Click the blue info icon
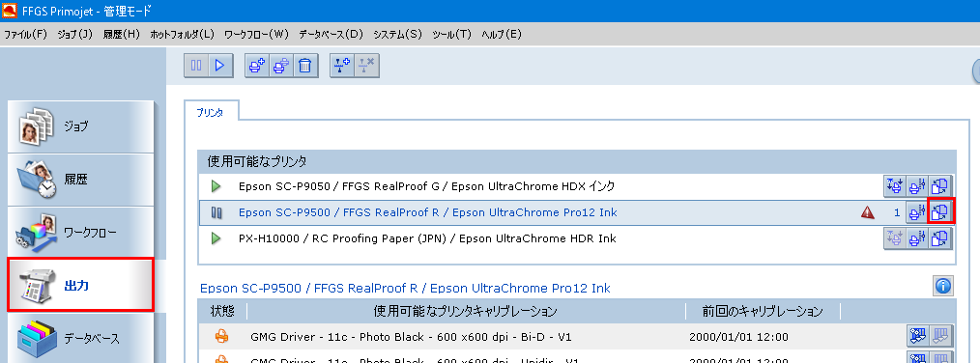The height and width of the screenshot is (363, 980). [x=943, y=286]
